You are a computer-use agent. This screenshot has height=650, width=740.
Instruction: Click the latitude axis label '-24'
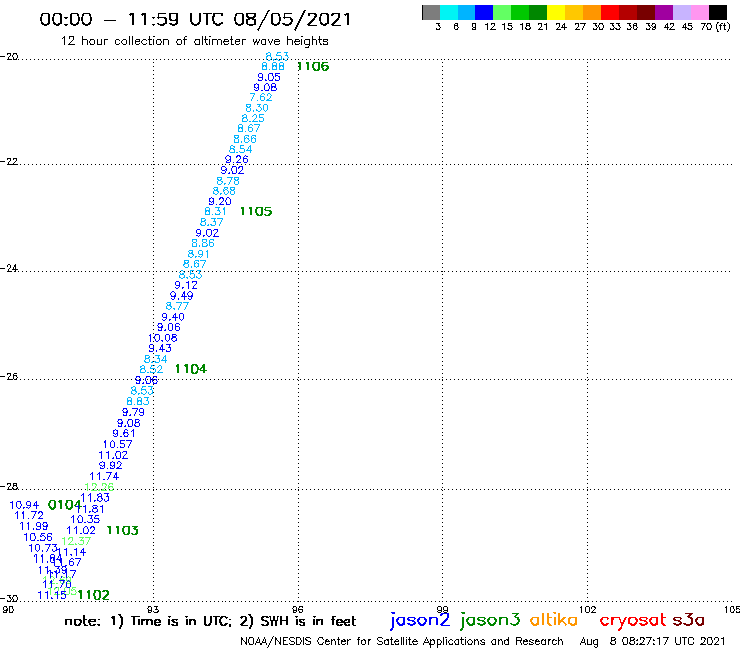9,268
